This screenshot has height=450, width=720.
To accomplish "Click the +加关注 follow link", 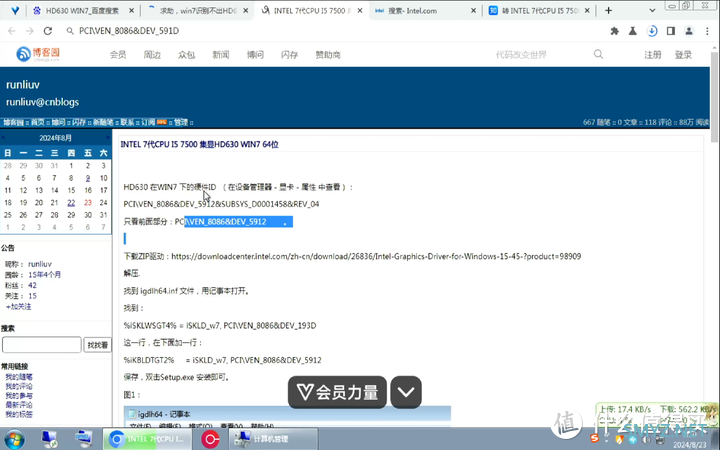I will (18, 306).
